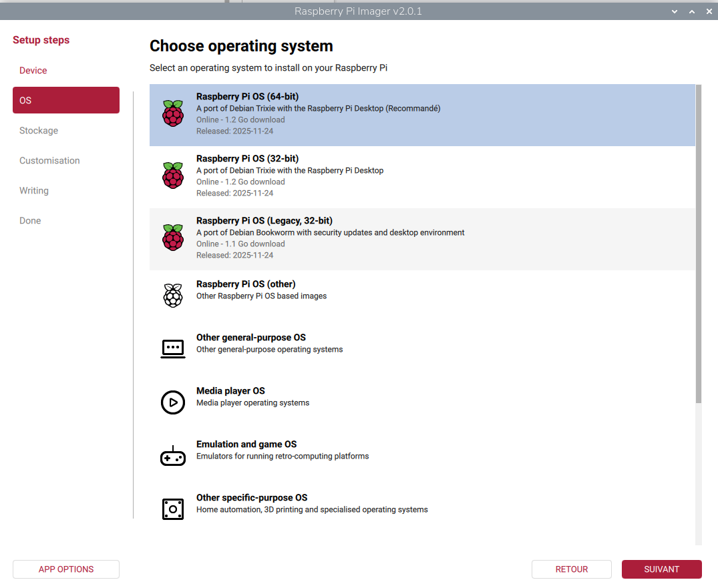The height and width of the screenshot is (588, 718).
Task: Select Raspberry Pi OS (Legacy, 32-bit) title
Action: [x=264, y=221]
